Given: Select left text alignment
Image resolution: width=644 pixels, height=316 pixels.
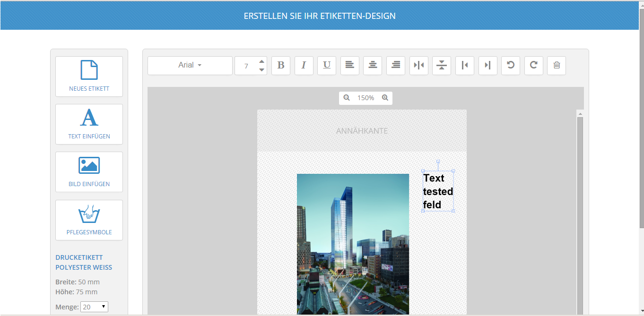Looking at the screenshot, I should (x=349, y=65).
